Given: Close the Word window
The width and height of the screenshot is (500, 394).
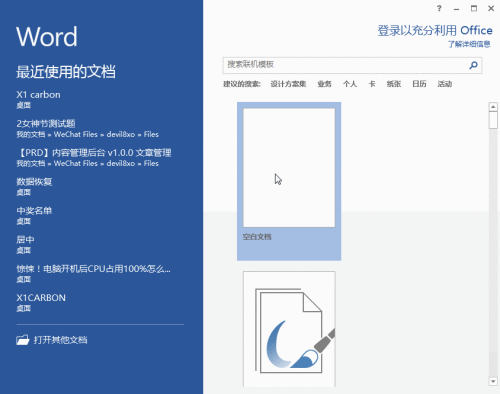Looking at the screenshot, I should pos(491,9).
